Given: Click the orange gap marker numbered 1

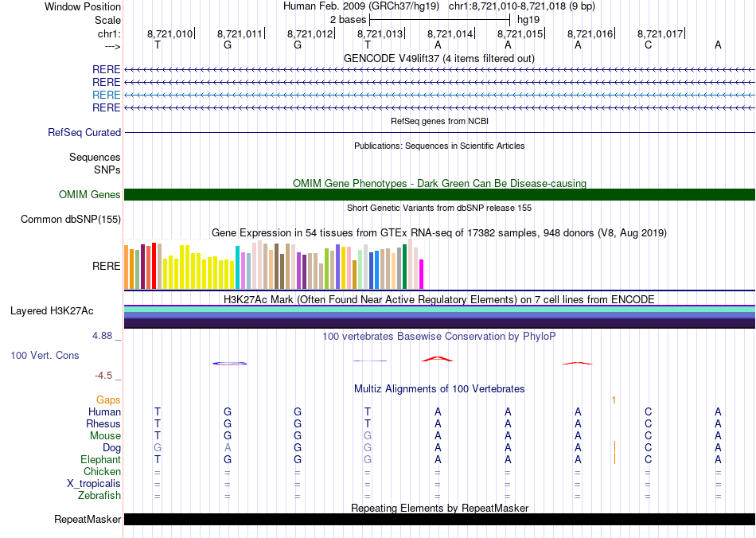Looking at the screenshot, I should click(x=614, y=400).
